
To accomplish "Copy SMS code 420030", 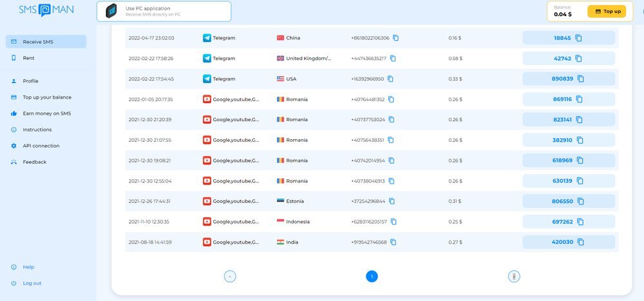I will coord(580,242).
